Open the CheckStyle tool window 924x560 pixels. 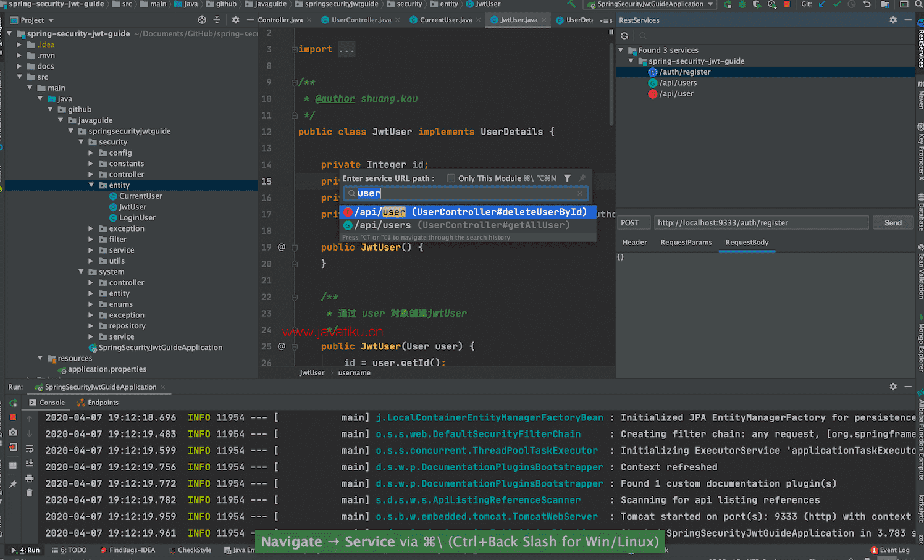(190, 550)
